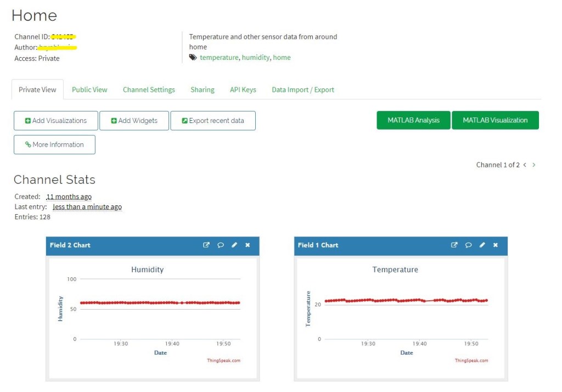Viewport: 562px width, 392px height.
Task: Click Export recent data button
Action: coord(213,121)
